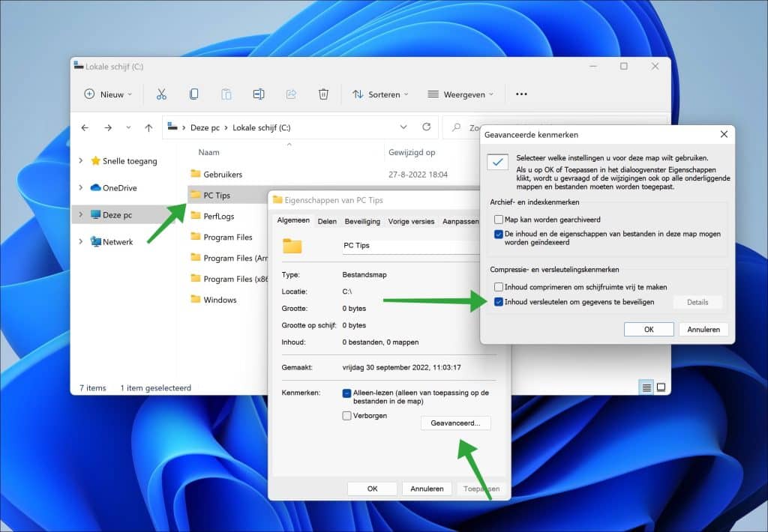Click the Share icon in the toolbar
The height and width of the screenshot is (532, 768).
(x=291, y=94)
